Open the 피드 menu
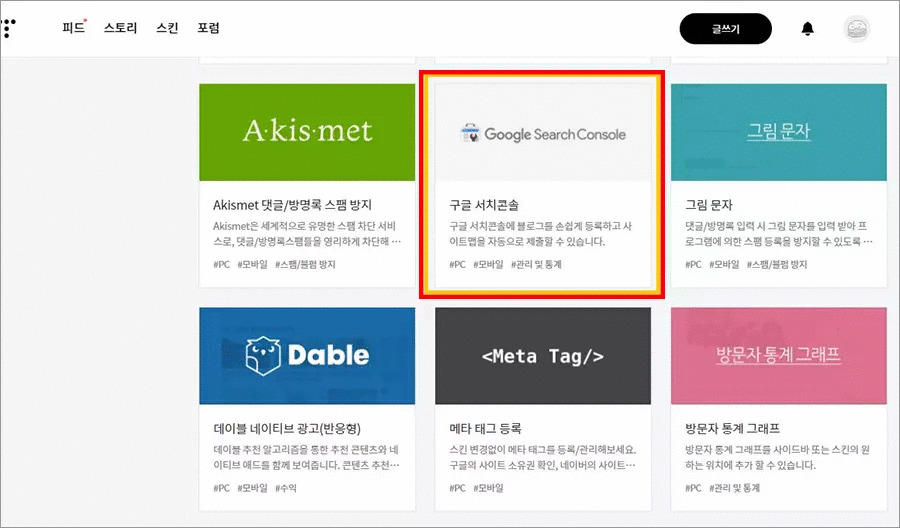This screenshot has height=528, width=900. [x=73, y=28]
